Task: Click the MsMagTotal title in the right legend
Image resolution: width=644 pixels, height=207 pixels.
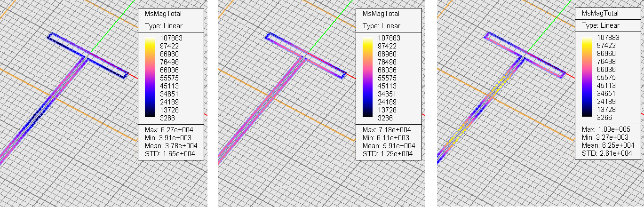Action: click(x=600, y=14)
